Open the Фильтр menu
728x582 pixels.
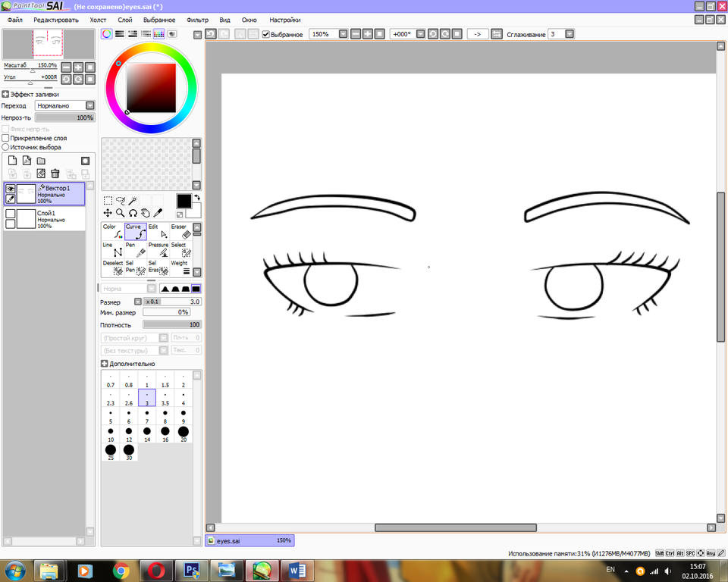[x=197, y=20]
